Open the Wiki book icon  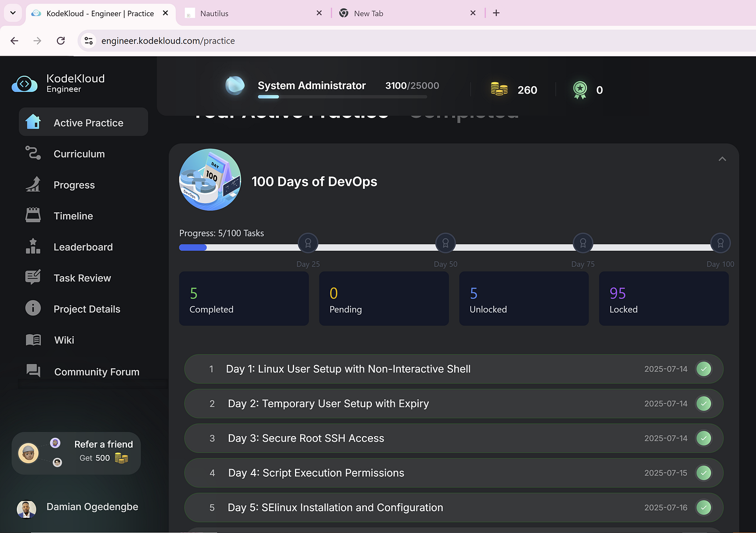(x=32, y=340)
